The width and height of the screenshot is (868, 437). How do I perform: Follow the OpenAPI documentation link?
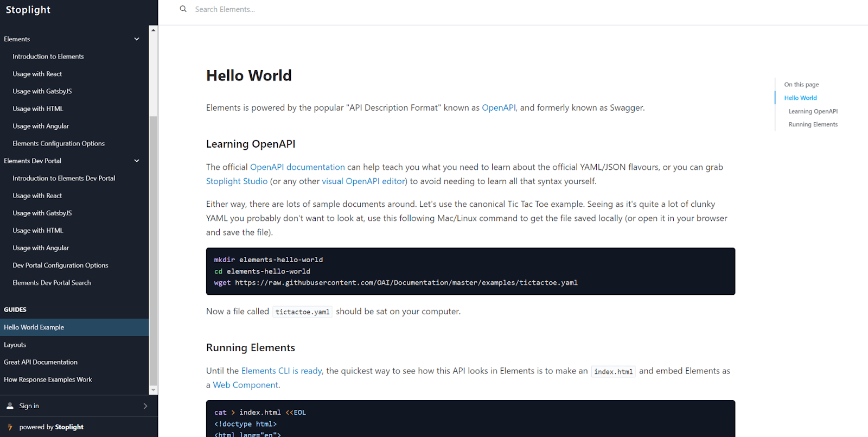tap(297, 167)
